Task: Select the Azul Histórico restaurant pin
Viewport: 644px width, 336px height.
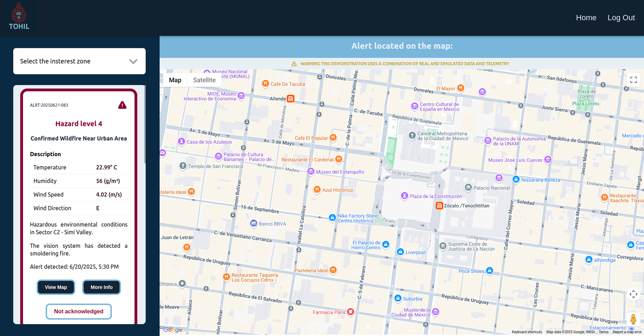Action: tap(317, 190)
